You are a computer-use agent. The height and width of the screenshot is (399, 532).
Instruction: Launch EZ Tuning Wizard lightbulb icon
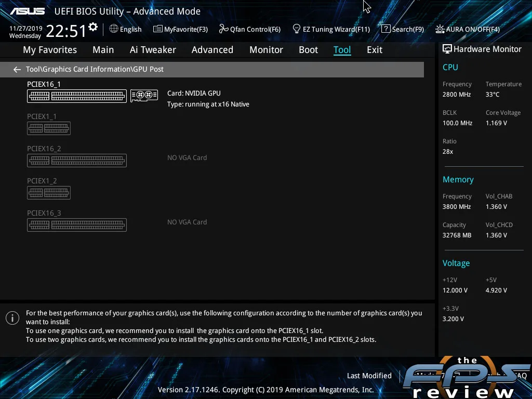point(297,29)
